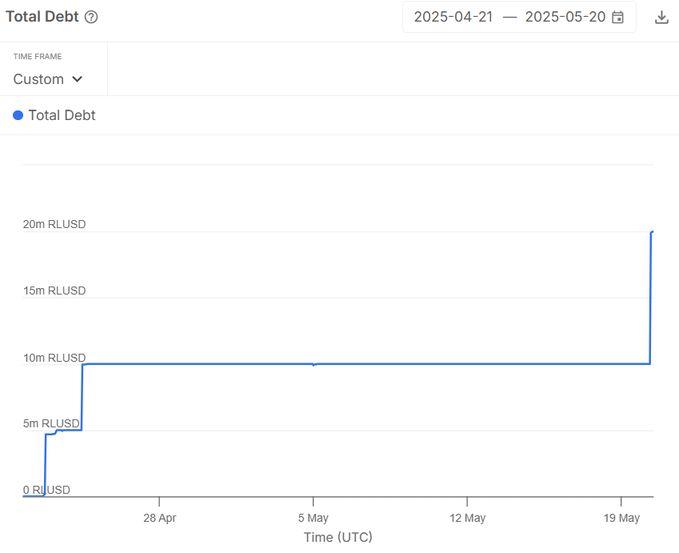
Task: Toggle the Total Debt series legend label
Action: pos(62,115)
